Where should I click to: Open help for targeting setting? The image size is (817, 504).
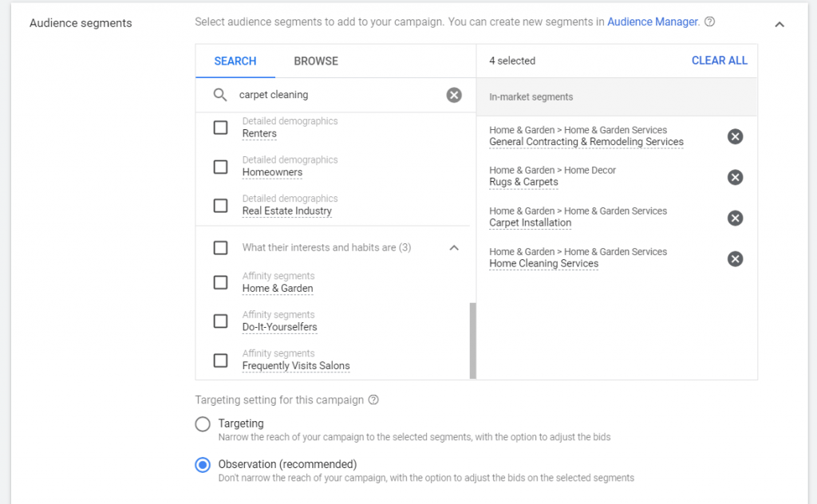[x=373, y=400]
